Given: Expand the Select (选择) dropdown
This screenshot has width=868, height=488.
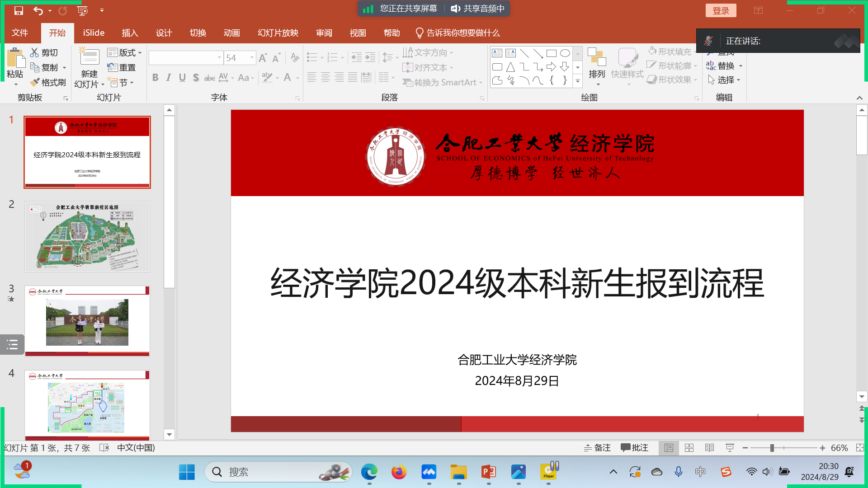Looking at the screenshot, I should click(x=724, y=80).
